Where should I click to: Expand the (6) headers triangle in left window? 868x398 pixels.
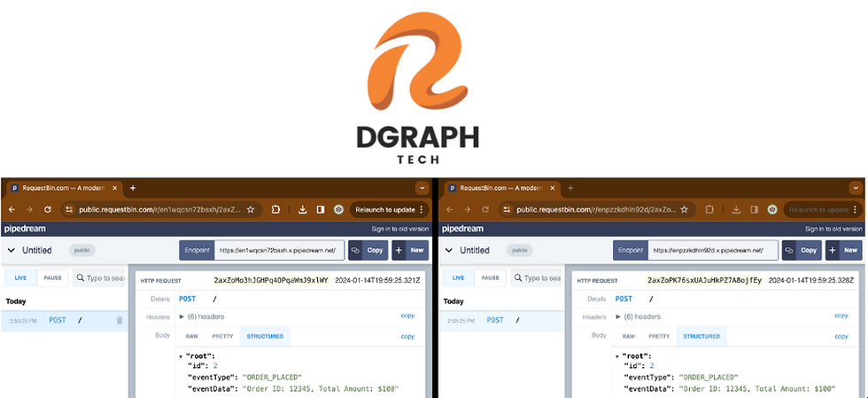point(182,317)
